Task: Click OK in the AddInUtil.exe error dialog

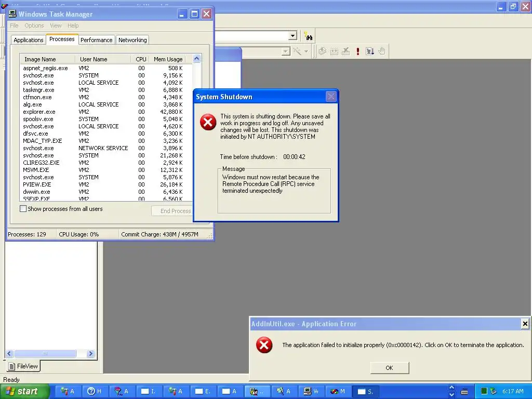Action: (389, 368)
